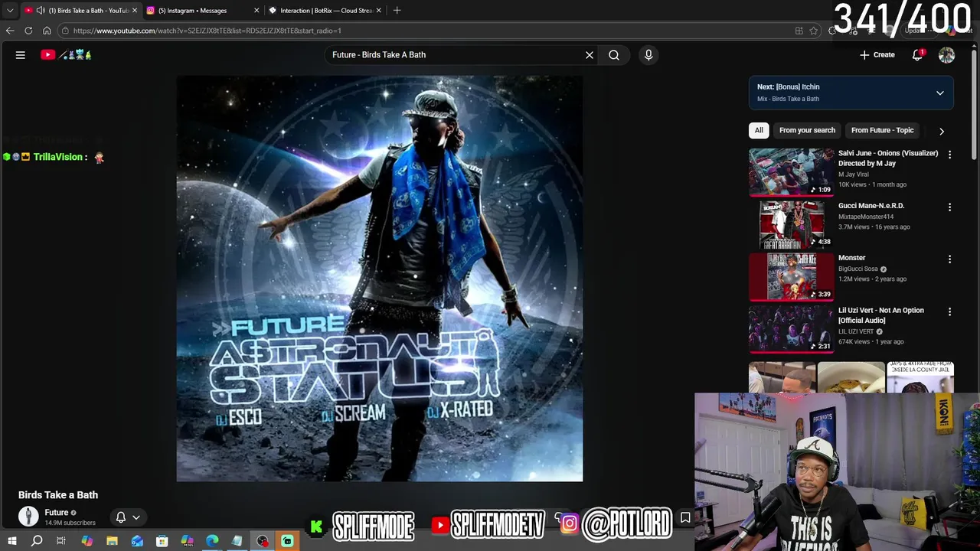Open options for Lil Uzi Vert video

point(949,312)
